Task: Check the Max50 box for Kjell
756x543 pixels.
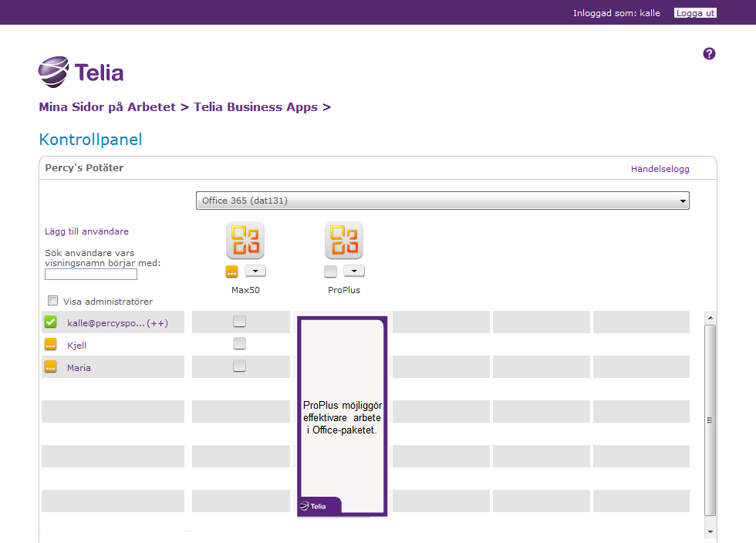Action: click(240, 343)
